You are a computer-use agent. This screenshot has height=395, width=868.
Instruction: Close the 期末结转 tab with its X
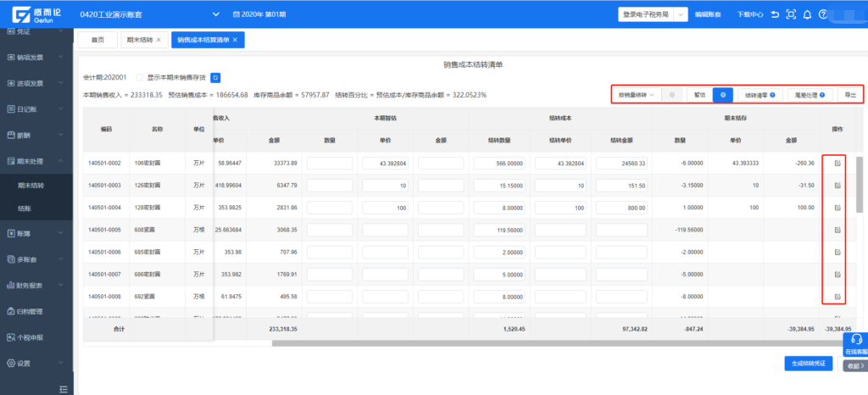click(x=159, y=40)
